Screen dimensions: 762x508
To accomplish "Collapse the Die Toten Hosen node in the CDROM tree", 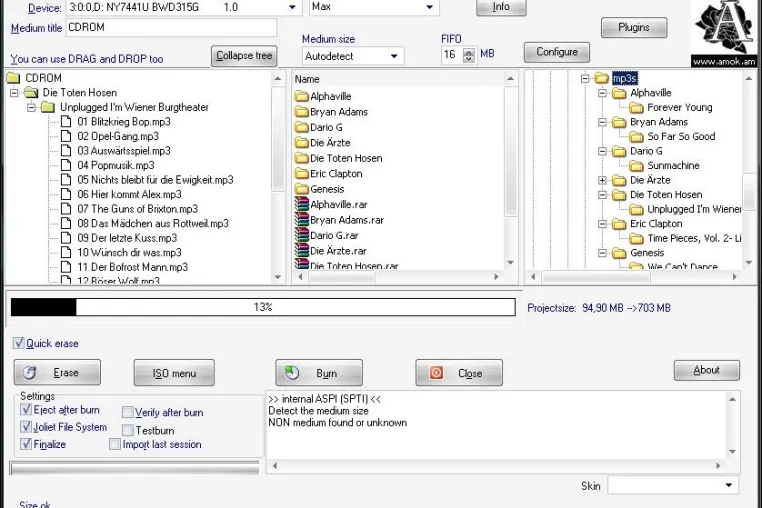I will [x=14, y=92].
